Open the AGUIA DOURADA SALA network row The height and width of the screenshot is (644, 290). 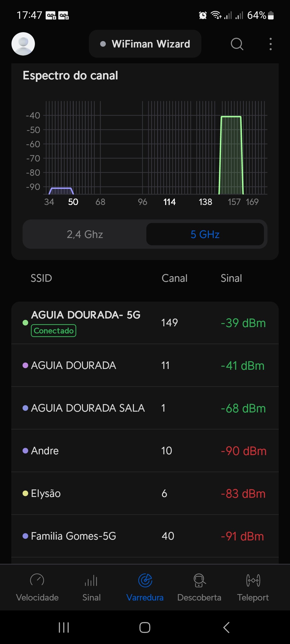pos(145,408)
